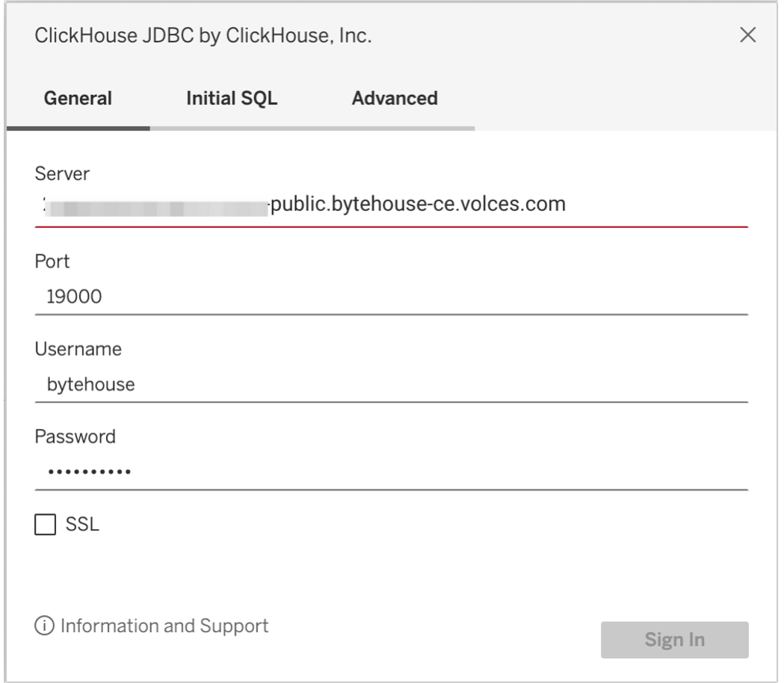The height and width of the screenshot is (683, 784).
Task: Click the Server field label
Action: 62,173
